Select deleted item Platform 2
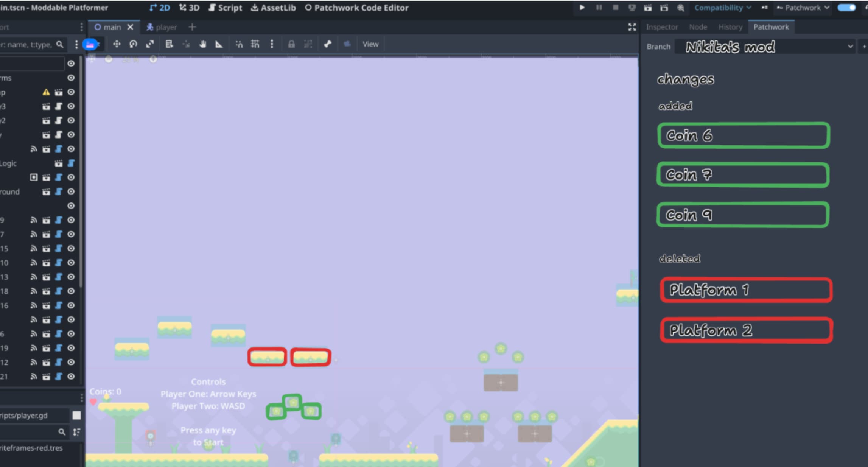868x467 pixels. point(746,330)
